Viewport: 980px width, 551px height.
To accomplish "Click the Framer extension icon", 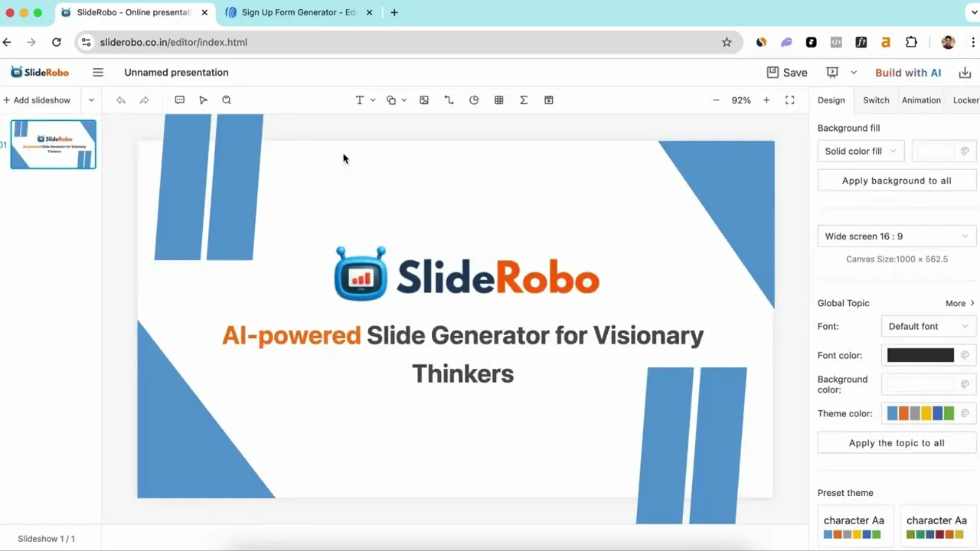I will point(812,42).
